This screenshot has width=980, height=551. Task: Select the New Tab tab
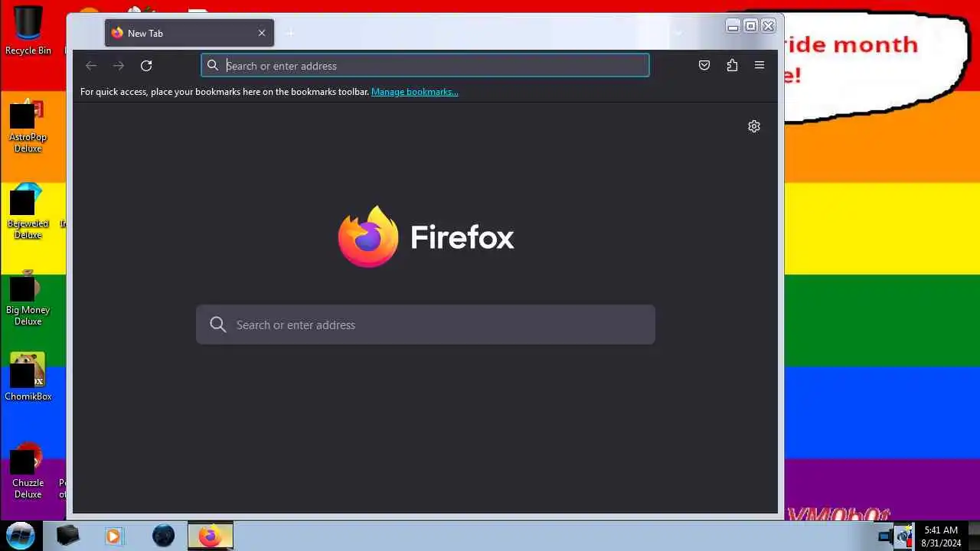[189, 33]
